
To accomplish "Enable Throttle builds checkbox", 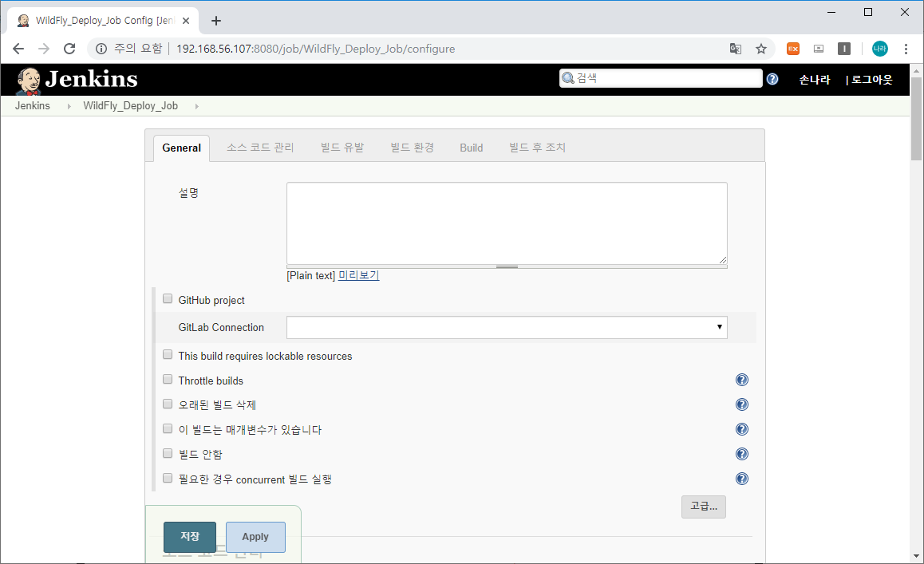I will 168,380.
